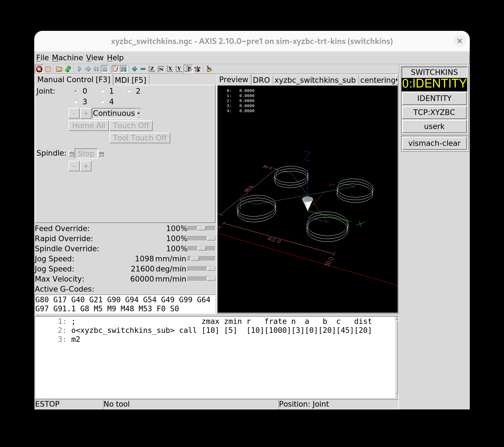Screen dimensions: 504x447
Task: Toggle the machine power icon
Action: 48,69
